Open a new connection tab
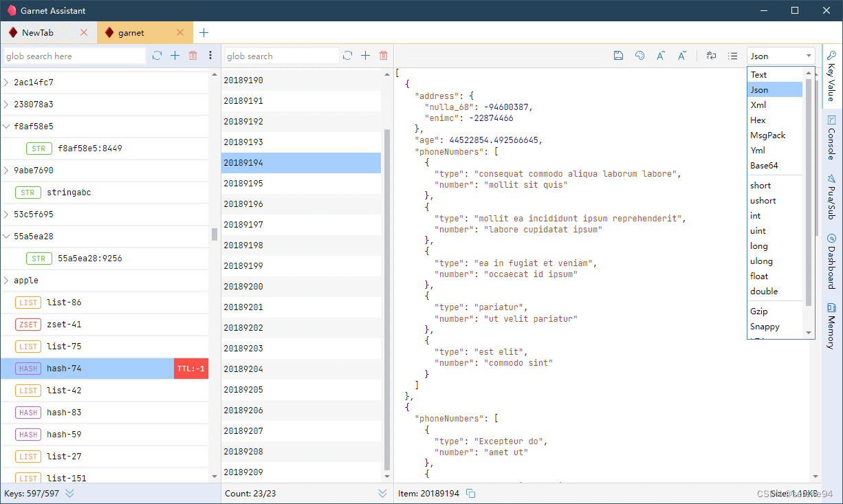The height and width of the screenshot is (504, 843). point(204,32)
